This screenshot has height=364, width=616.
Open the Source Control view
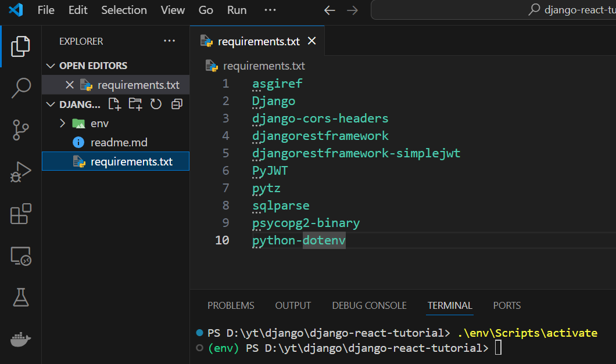[20, 130]
